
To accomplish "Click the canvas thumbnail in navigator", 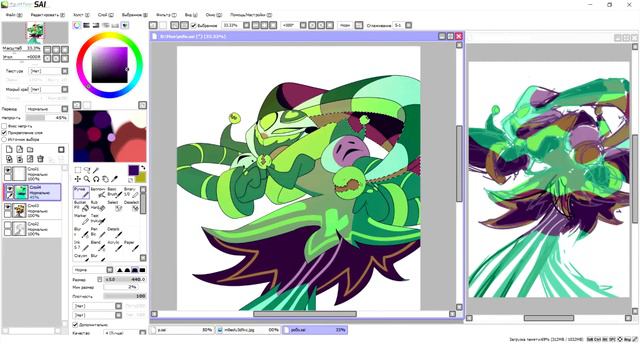I will point(35,33).
